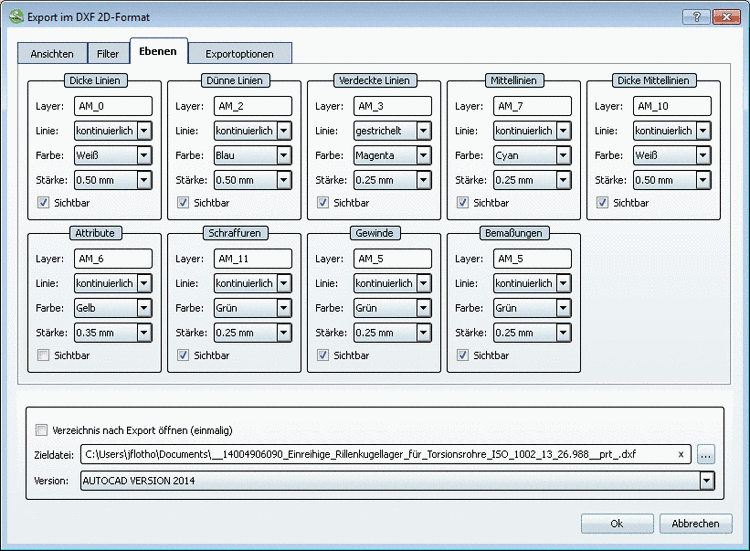
Task: Toggle Sichtbar for Gewinde
Action: click(x=323, y=355)
